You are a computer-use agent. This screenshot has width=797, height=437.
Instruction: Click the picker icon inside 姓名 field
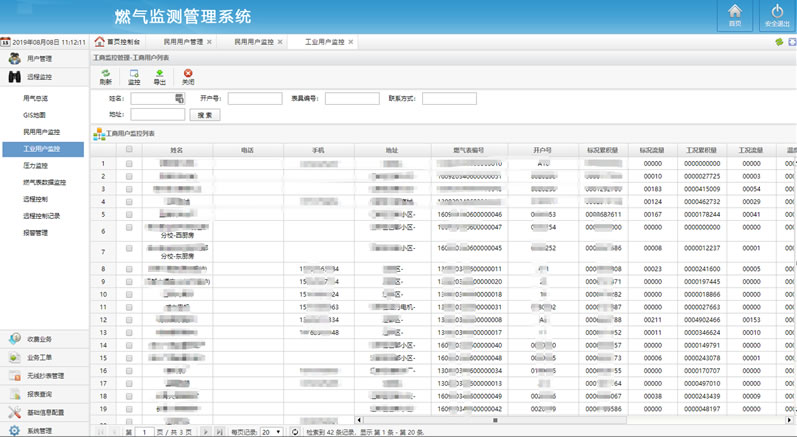179,98
